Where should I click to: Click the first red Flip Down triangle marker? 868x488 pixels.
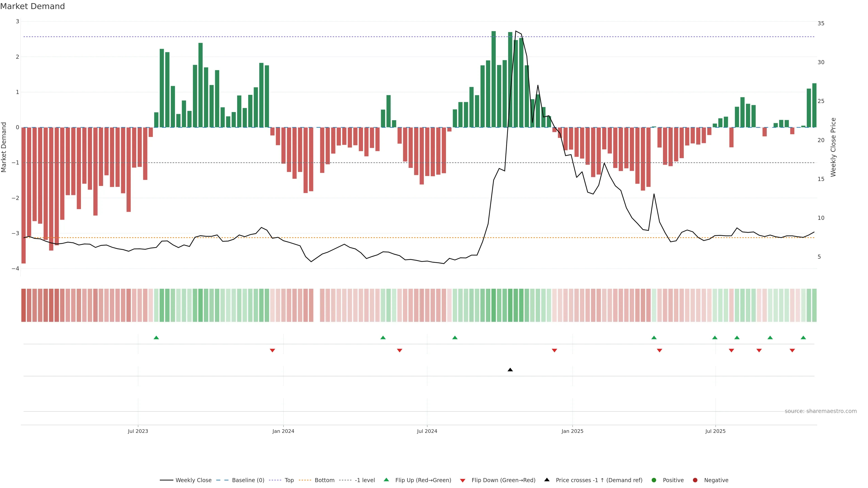tap(272, 351)
